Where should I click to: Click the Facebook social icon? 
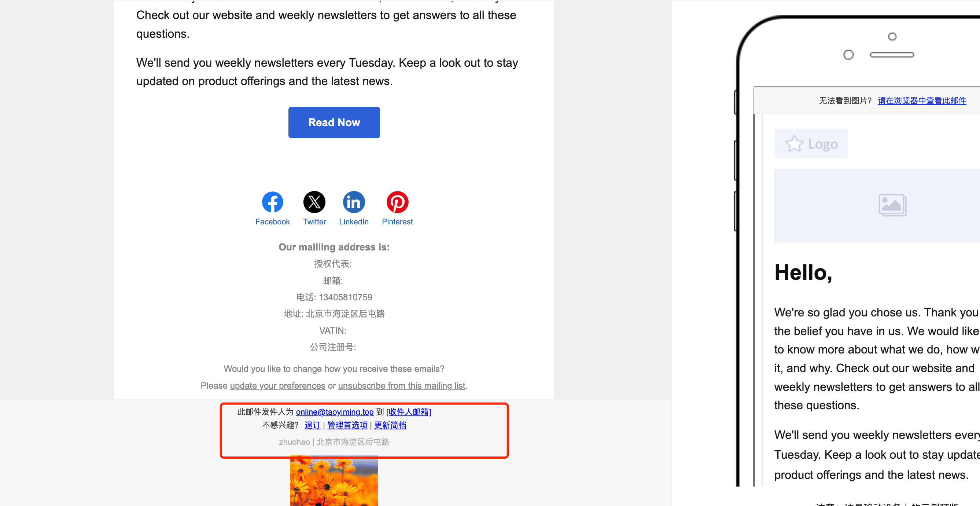click(272, 202)
